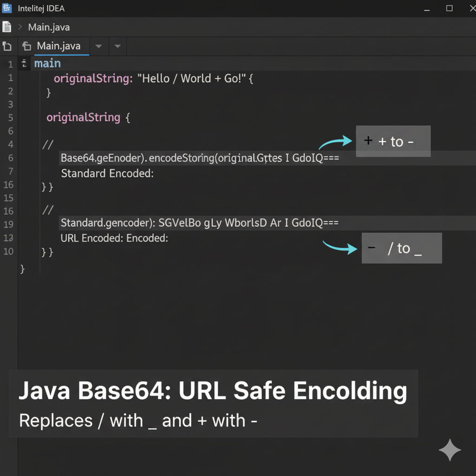Select Main.java in the breadcrumb bar
Viewport: 476px width, 476px height.
(x=48, y=26)
